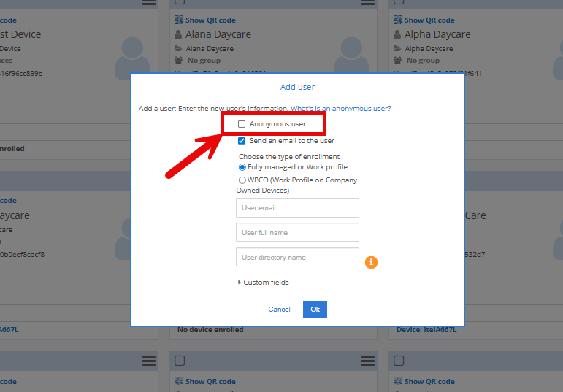Select Fully managed or Work profile option
563x392 pixels.
(242, 167)
